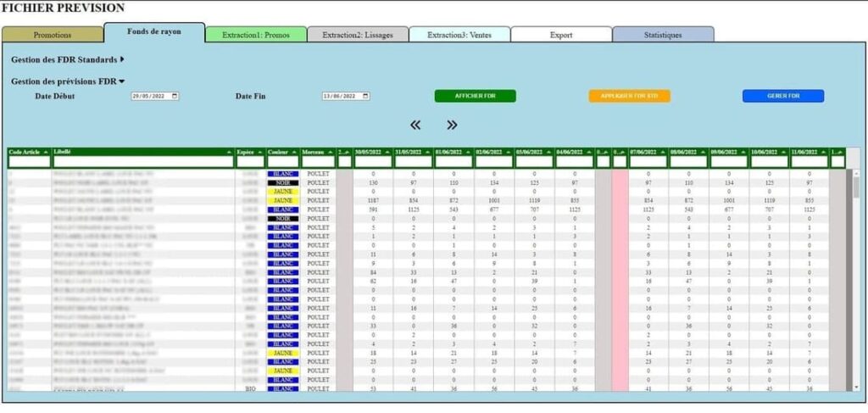Image resolution: width=868 pixels, height=413 pixels.
Task: Click BLANC swatch in row with 591
Action: coord(283,209)
